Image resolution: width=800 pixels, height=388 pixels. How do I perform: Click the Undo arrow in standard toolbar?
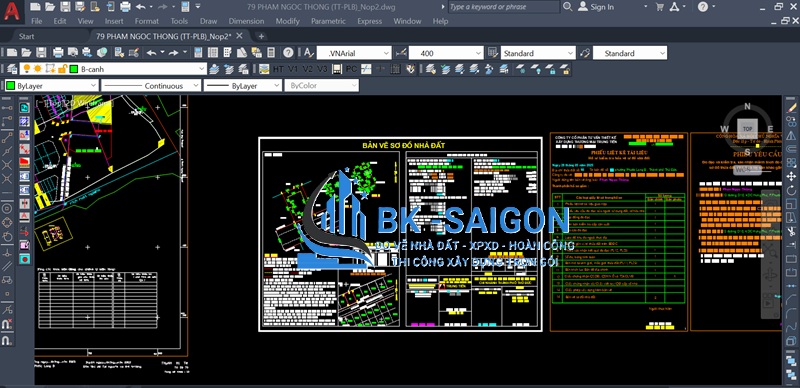pos(152,53)
